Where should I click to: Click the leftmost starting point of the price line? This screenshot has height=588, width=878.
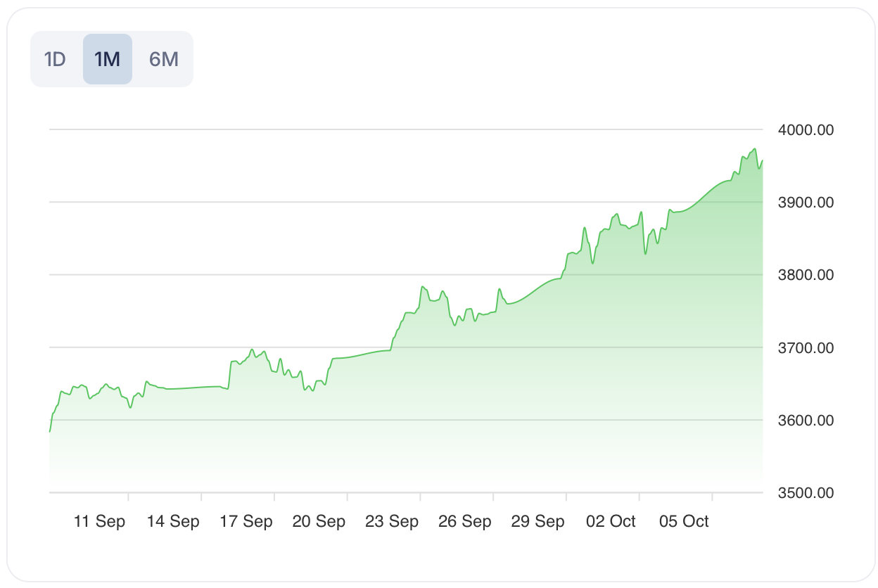point(50,431)
